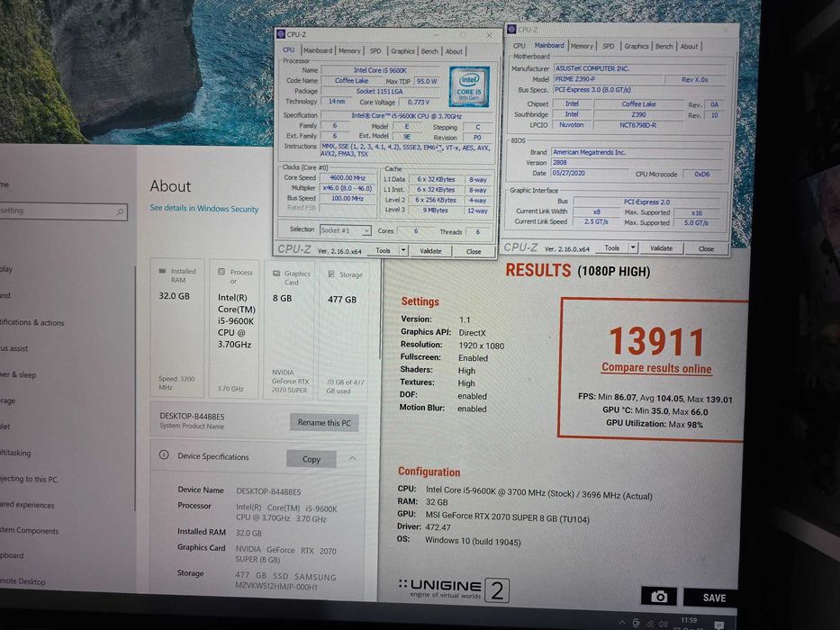
Task: Switch to Memory tab in left CPU-Z window
Action: click(349, 51)
